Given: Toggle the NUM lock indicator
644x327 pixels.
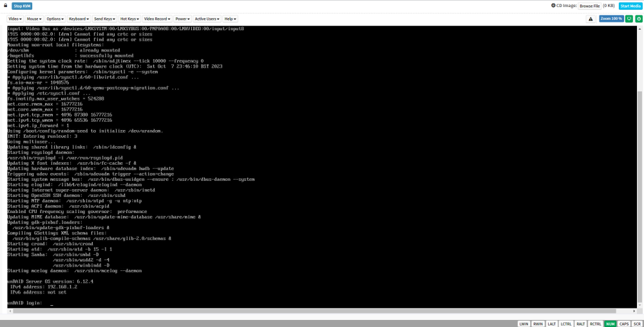Looking at the screenshot, I should click(611, 324).
